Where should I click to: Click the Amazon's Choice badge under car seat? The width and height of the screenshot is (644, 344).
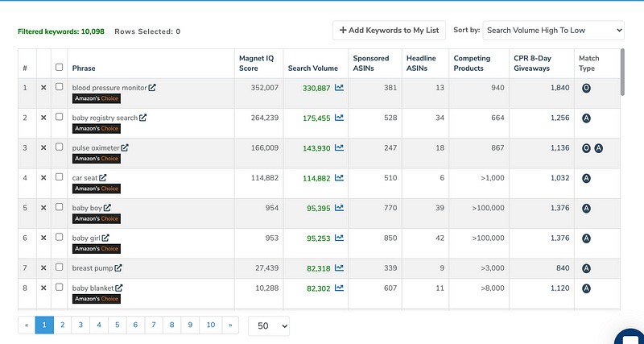point(97,189)
